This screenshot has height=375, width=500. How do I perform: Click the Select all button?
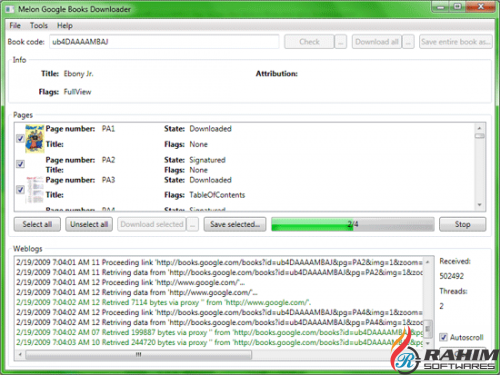(37, 224)
